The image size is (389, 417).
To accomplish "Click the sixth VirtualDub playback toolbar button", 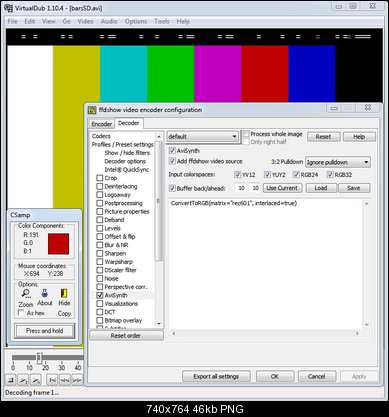I will pyautogui.click(x=77, y=379).
